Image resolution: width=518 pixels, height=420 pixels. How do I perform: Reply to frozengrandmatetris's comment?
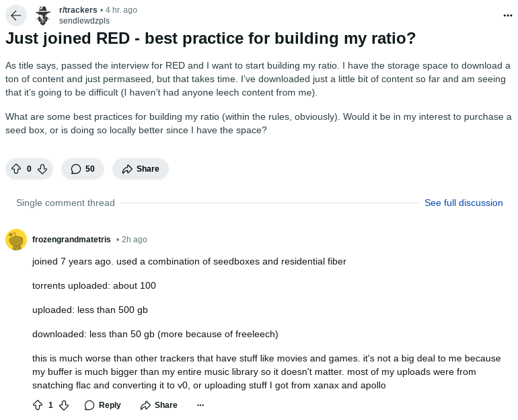pos(102,405)
